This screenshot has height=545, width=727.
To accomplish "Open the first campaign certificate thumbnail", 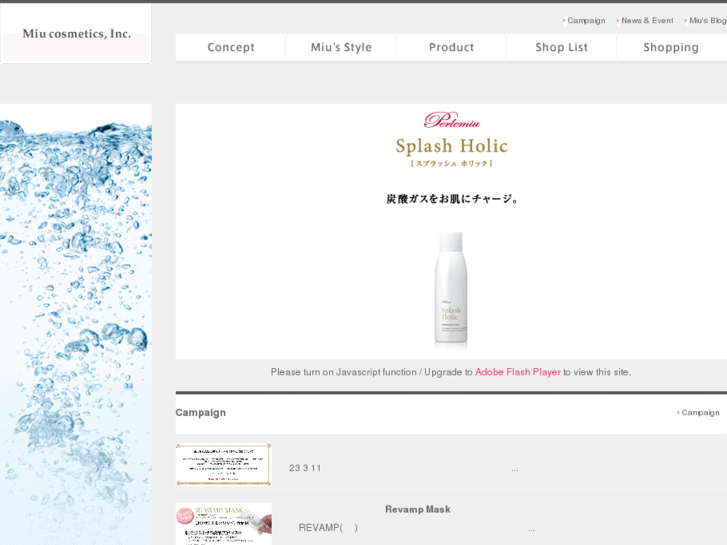I will [223, 464].
